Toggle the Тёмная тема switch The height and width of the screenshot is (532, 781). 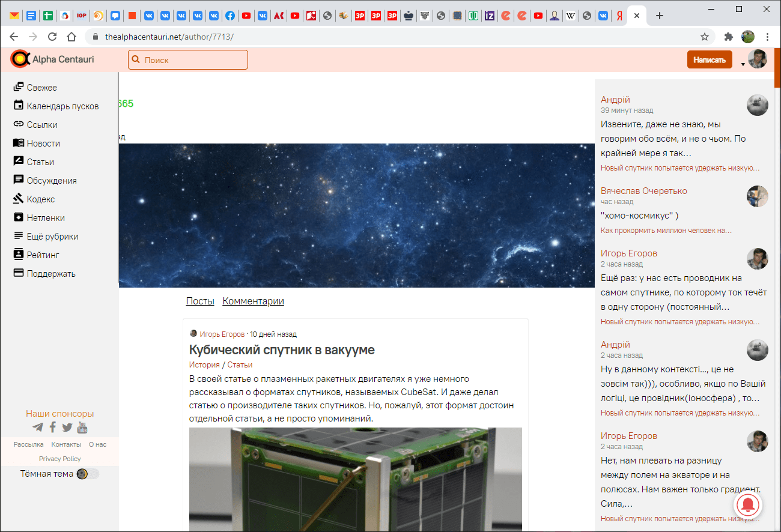pos(87,474)
